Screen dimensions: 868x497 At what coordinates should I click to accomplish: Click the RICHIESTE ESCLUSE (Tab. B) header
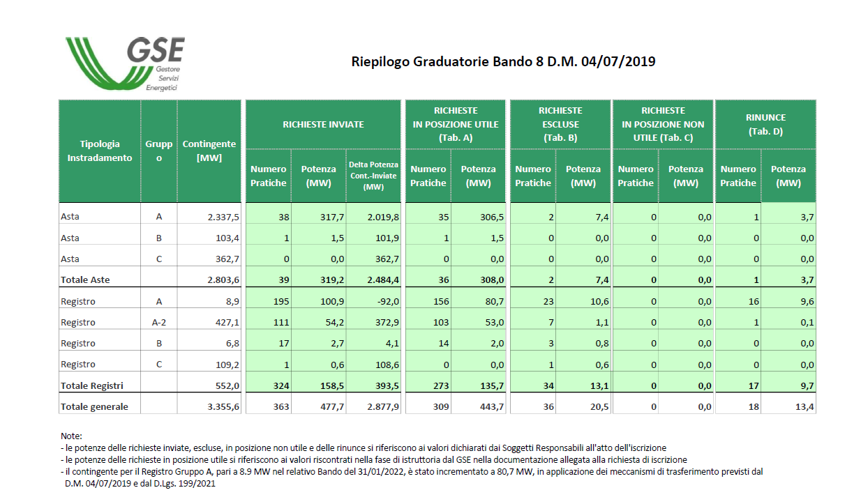pos(560,124)
